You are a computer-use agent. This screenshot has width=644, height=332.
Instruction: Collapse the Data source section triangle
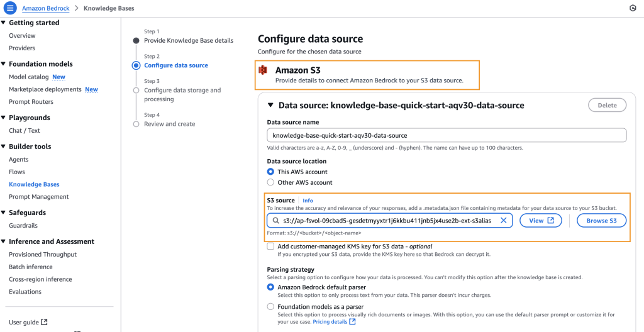271,105
